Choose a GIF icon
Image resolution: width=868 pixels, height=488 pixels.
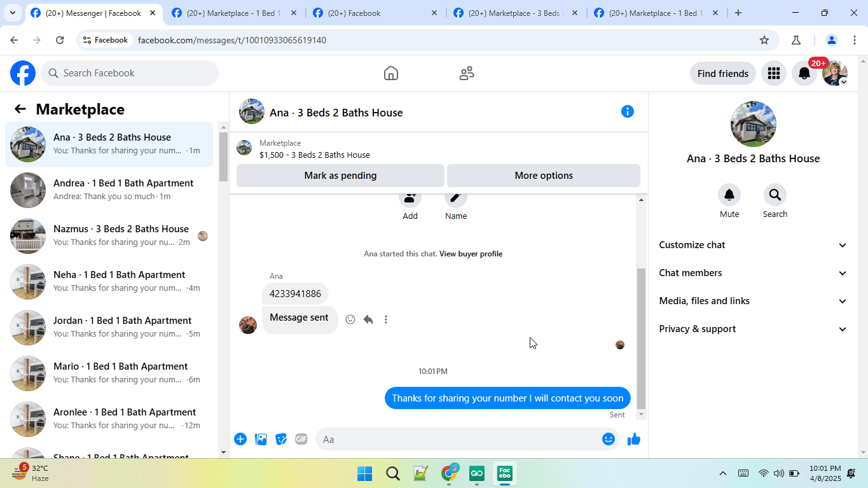click(301, 439)
